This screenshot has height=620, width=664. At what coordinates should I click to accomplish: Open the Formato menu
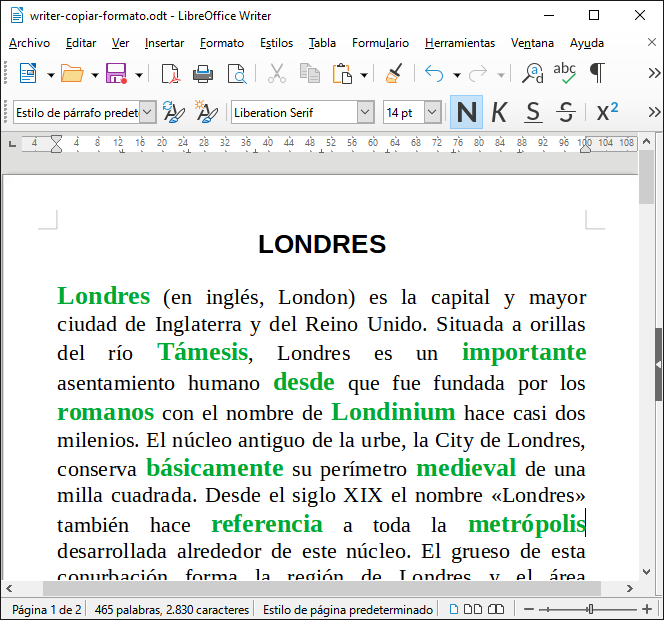tap(222, 43)
